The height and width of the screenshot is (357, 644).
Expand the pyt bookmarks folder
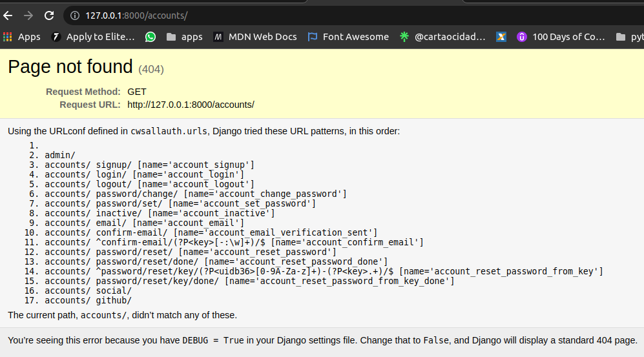pyautogui.click(x=630, y=37)
